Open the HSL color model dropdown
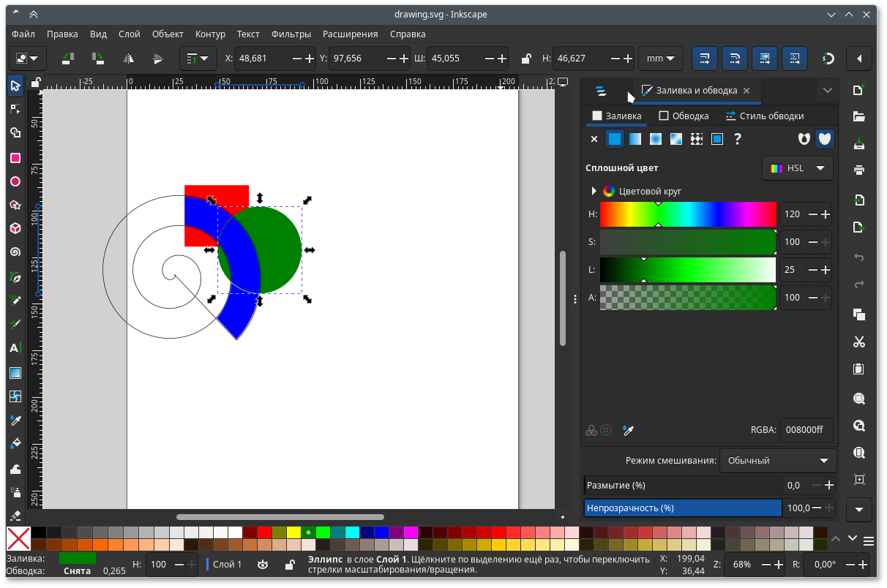 [797, 168]
